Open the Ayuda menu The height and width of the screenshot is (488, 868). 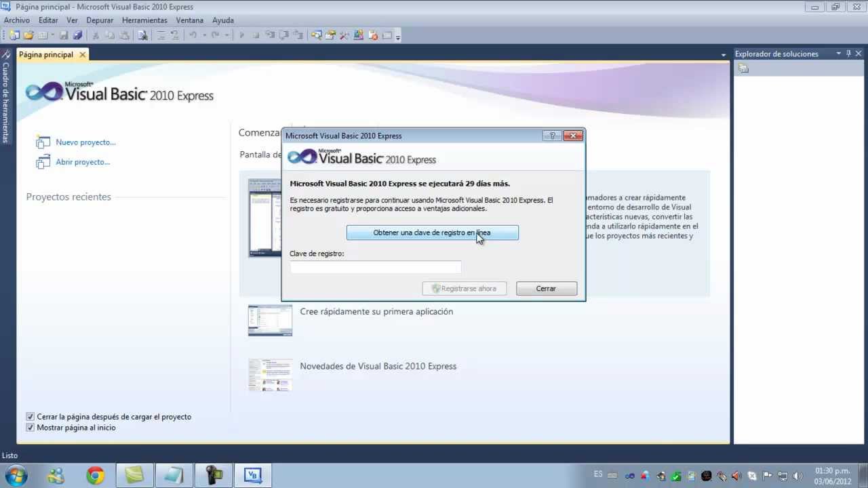coord(223,20)
